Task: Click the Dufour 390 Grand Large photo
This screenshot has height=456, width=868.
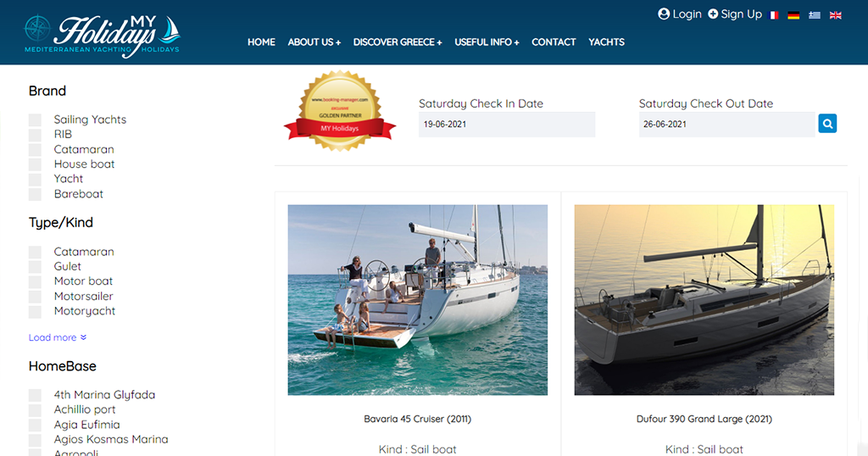Action: coord(704,300)
